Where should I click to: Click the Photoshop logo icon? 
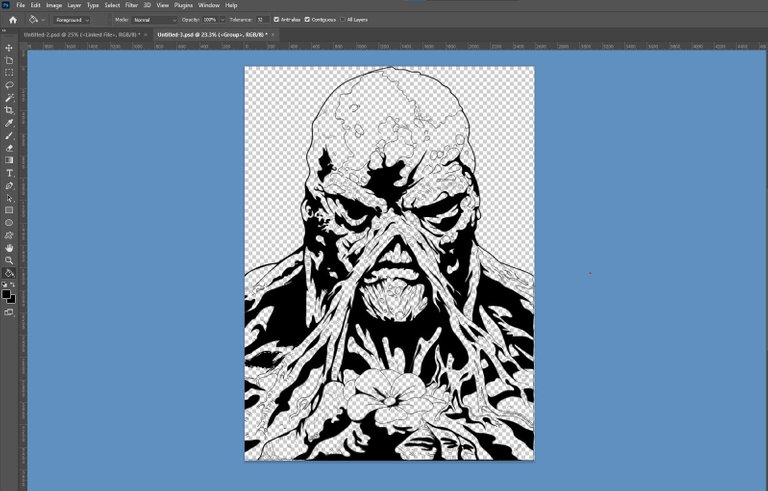tap(6, 5)
